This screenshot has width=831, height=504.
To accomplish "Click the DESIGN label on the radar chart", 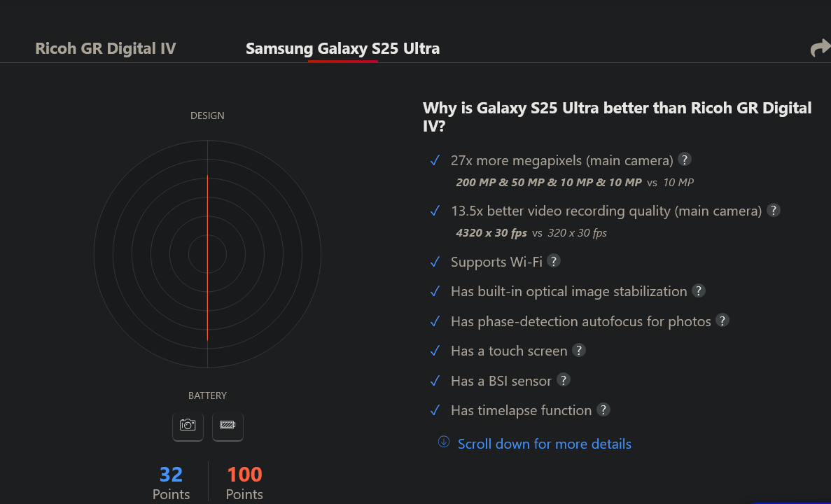I will [207, 115].
